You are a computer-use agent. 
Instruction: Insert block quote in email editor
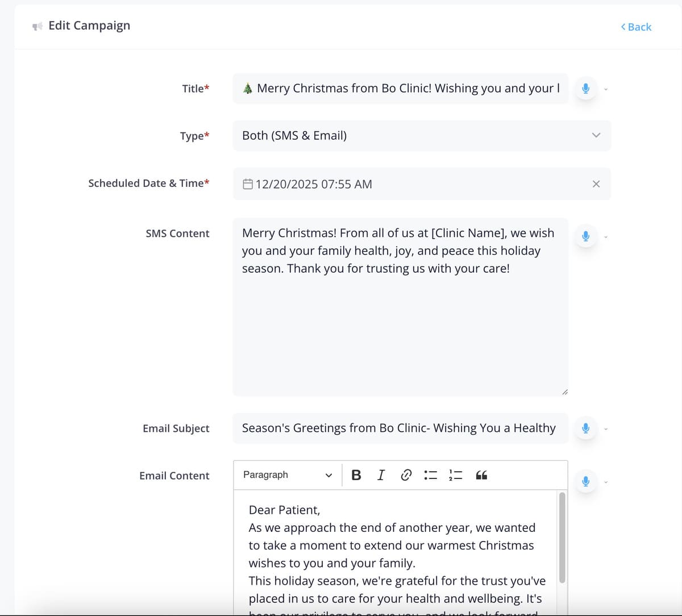(x=481, y=475)
